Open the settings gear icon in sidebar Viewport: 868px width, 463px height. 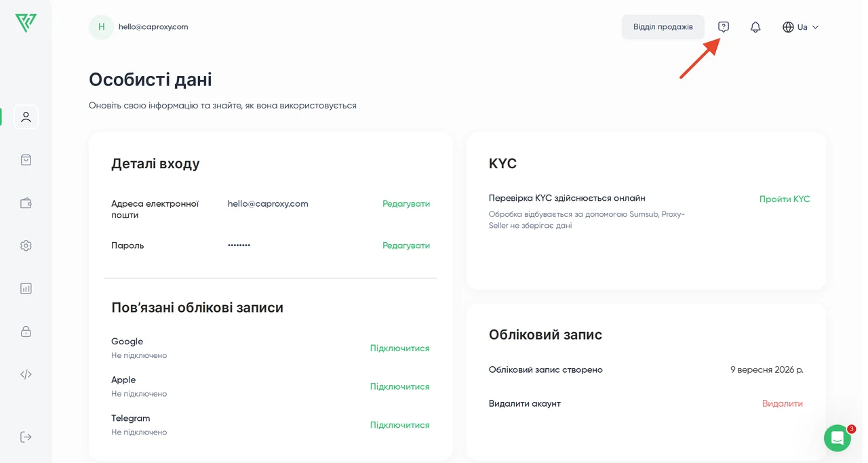pos(26,245)
